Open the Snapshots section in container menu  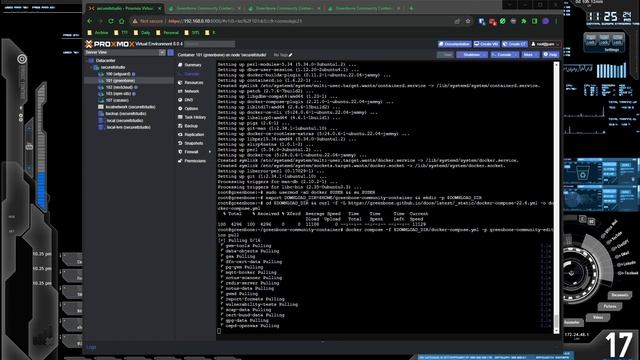(193, 143)
